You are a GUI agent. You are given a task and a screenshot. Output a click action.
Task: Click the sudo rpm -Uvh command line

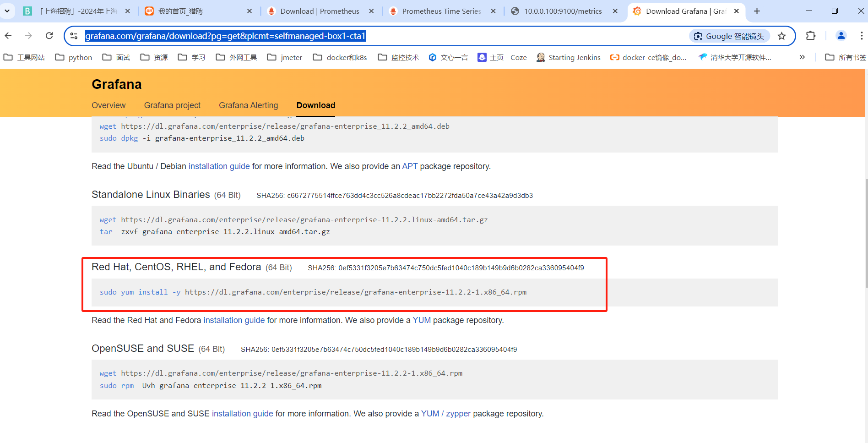(211, 386)
